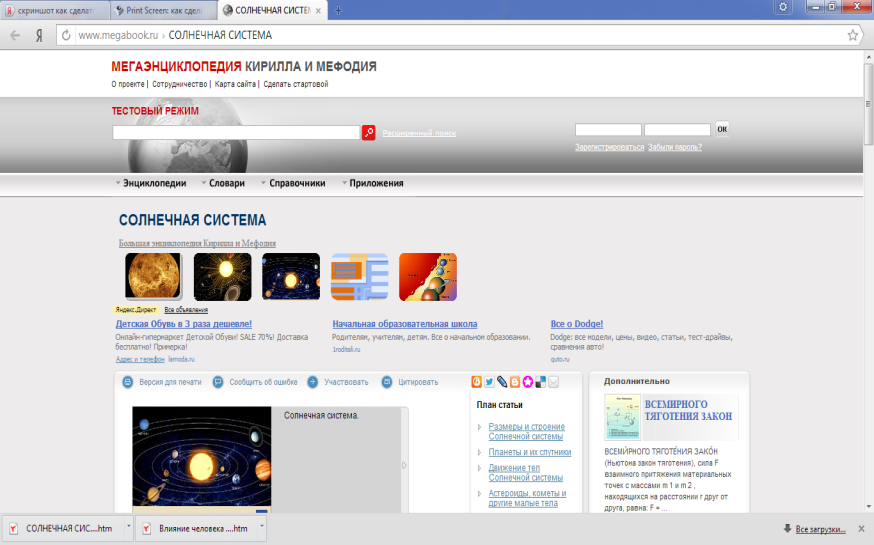Image resolution: width=874 pixels, height=545 pixels.
Task: Click the red search magnifier button
Action: click(368, 133)
